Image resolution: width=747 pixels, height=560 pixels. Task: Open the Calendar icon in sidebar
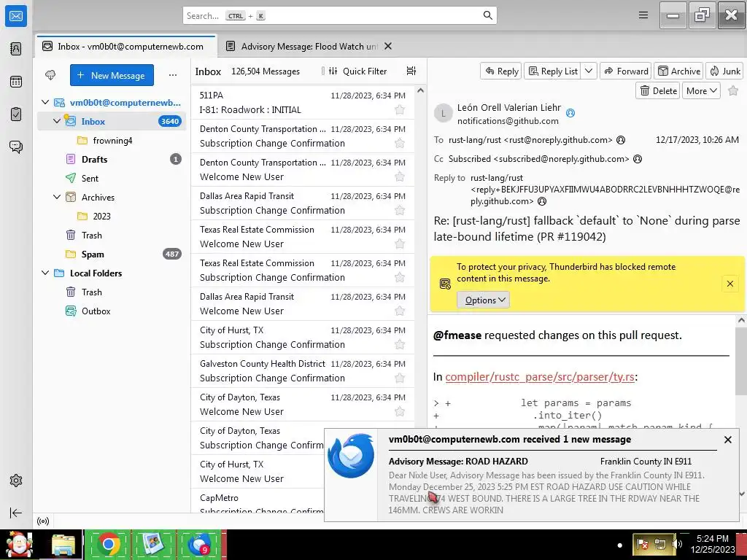point(16,82)
